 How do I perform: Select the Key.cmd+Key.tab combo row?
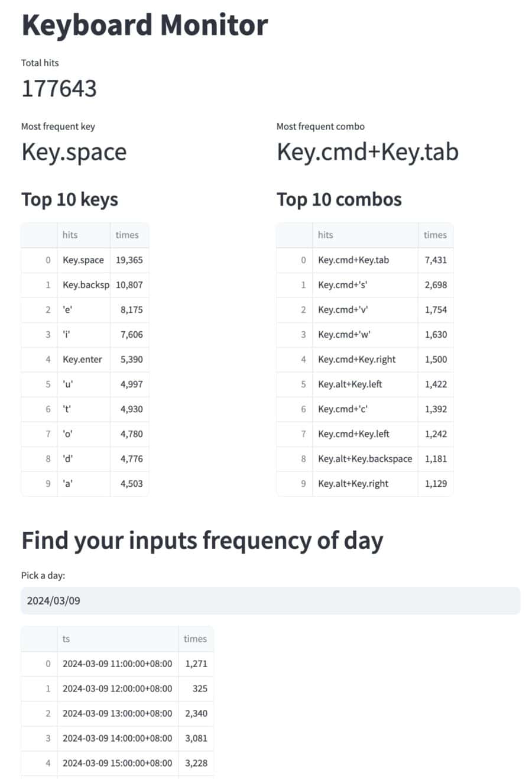click(352, 260)
